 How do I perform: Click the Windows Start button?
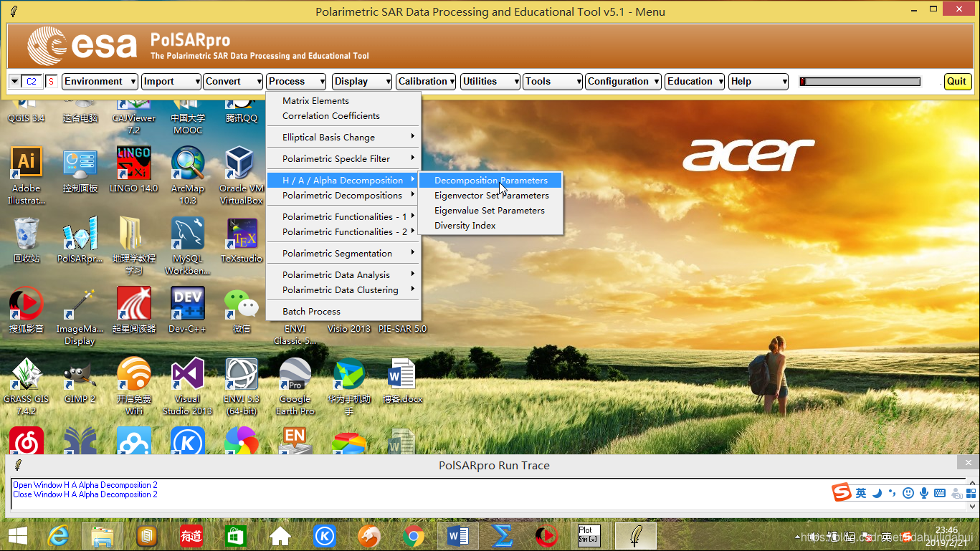18,536
